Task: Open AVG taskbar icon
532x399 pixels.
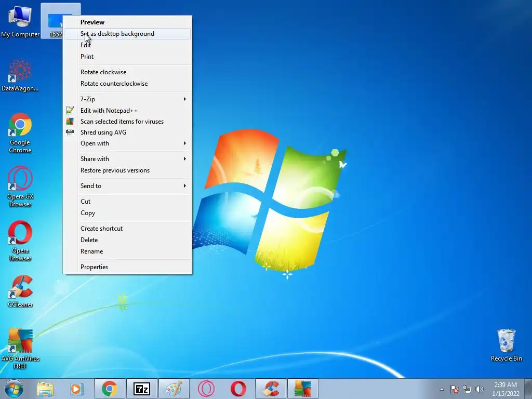Action: (303, 389)
